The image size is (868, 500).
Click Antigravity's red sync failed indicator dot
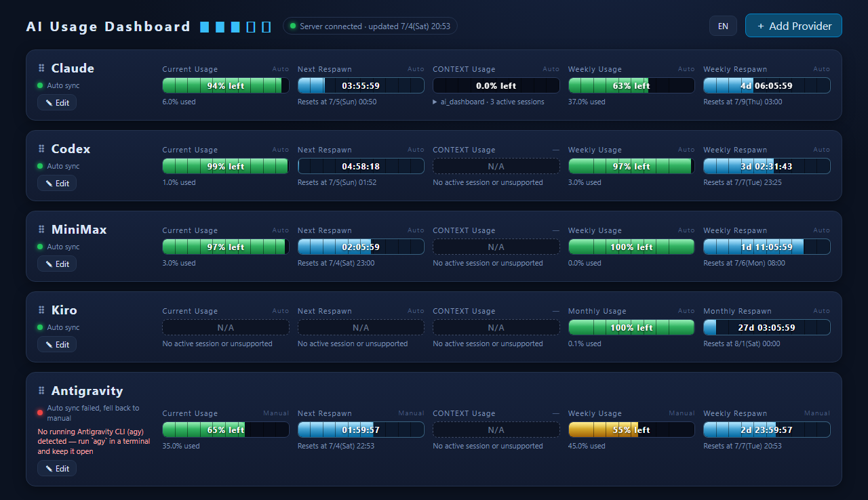(40, 412)
